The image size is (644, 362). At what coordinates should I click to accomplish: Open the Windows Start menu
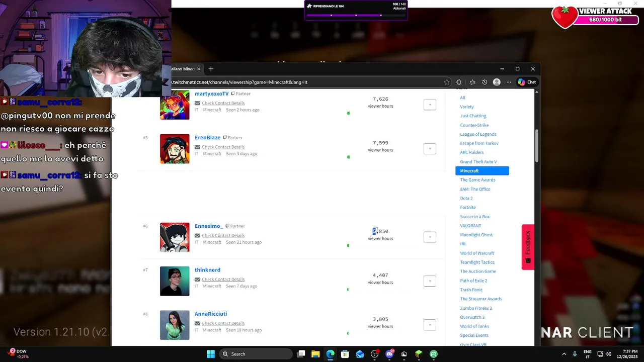211,354
